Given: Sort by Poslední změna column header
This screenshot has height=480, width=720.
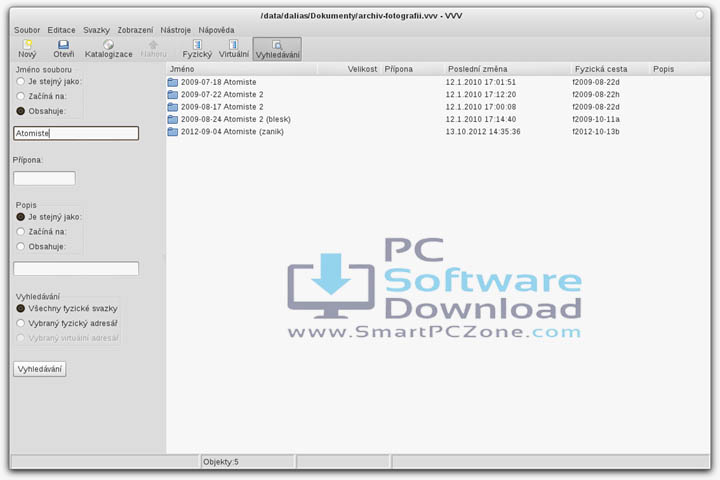Looking at the screenshot, I should point(508,69).
